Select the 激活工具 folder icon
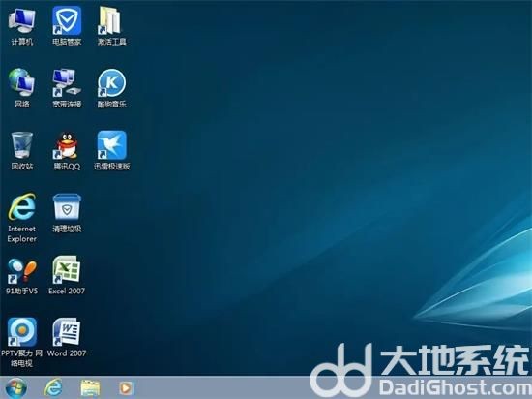This screenshot has width=532, height=399. point(110,20)
